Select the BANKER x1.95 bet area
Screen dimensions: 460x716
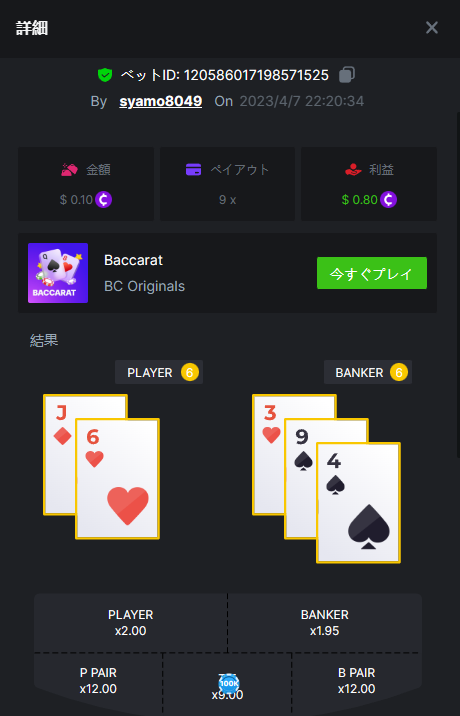[x=325, y=623]
